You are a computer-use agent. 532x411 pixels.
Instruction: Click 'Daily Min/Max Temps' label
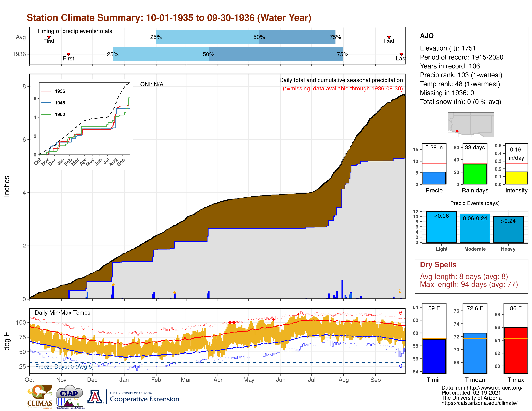click(63, 313)
